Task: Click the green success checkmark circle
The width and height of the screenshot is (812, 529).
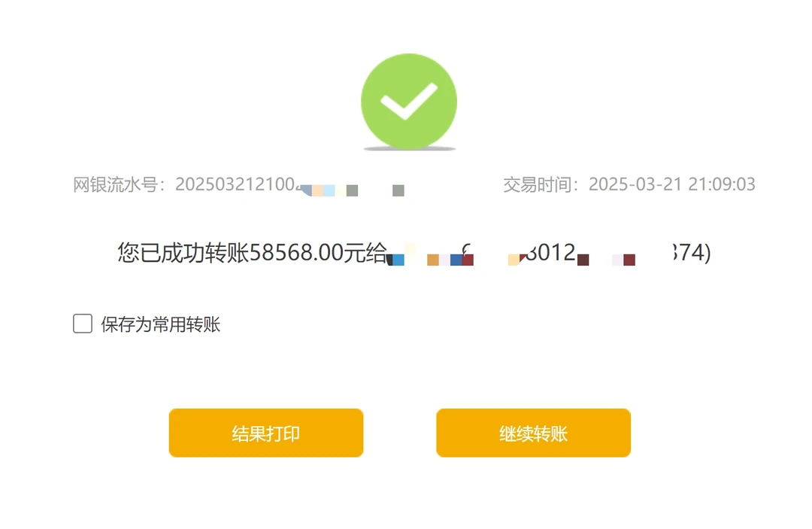Action: [408, 101]
